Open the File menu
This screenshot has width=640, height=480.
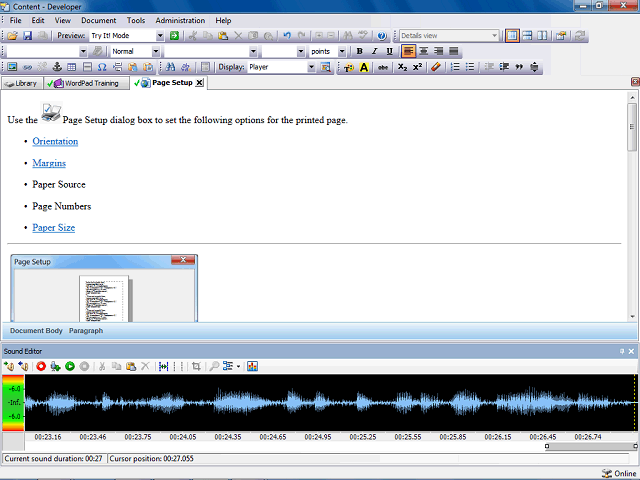point(16,20)
